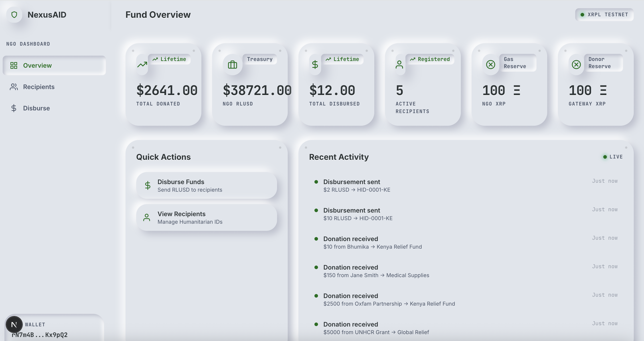Go to the Recipients sidebar page

coord(39,87)
